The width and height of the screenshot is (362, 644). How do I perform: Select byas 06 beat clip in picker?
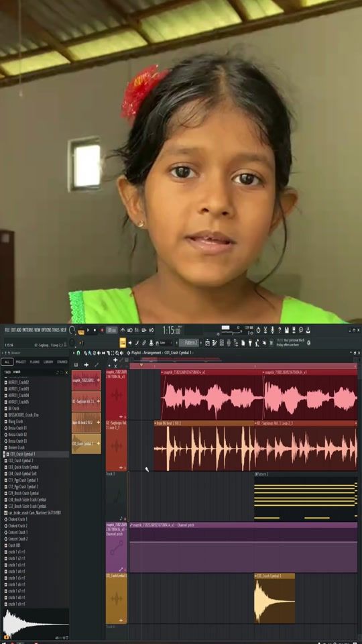(86, 422)
